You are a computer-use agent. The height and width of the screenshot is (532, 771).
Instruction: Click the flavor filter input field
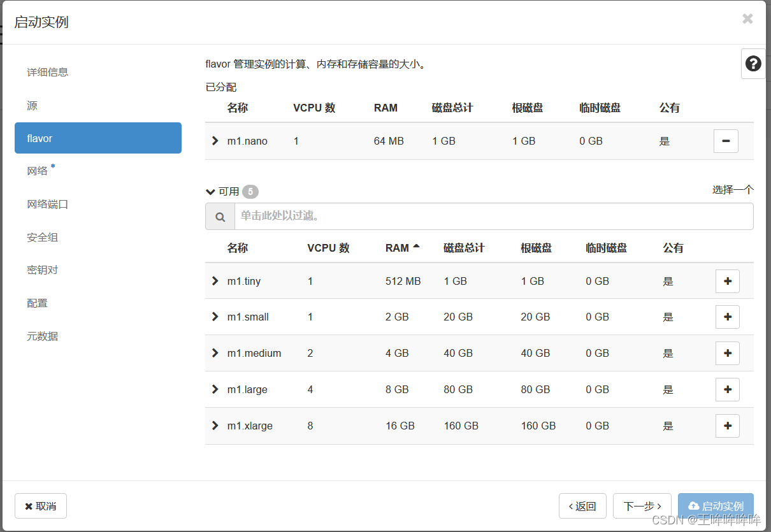[446, 217]
